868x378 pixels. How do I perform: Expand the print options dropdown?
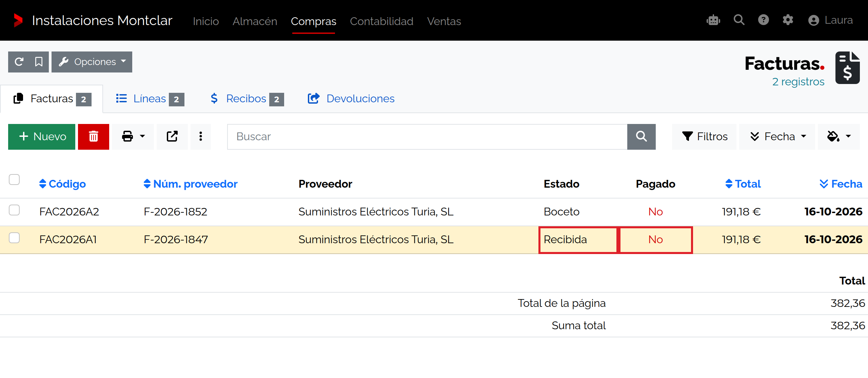pyautogui.click(x=133, y=136)
